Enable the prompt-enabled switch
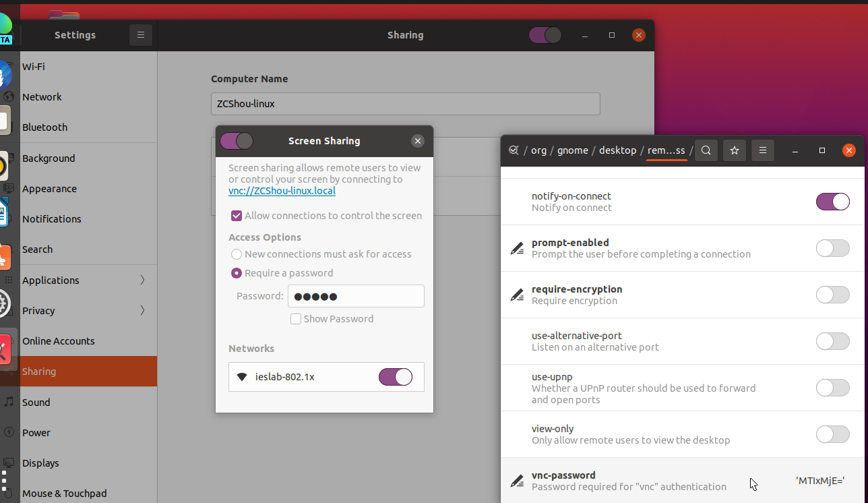Viewport: 868px width, 503px height. click(833, 248)
